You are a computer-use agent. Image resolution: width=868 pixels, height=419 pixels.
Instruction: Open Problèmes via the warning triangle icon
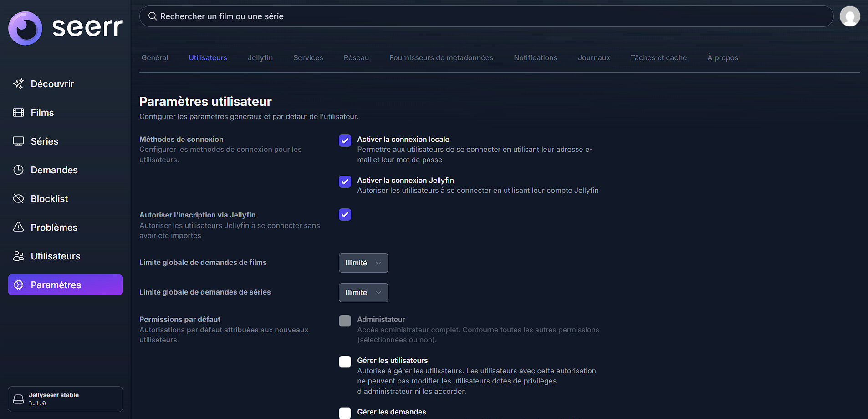(18, 227)
